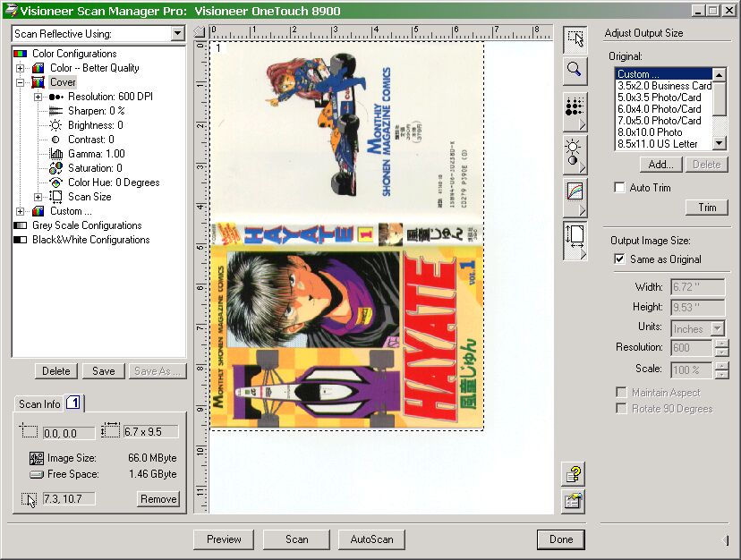Select Custom ... in Original list
The height and width of the screenshot is (560, 741).
pos(663,74)
